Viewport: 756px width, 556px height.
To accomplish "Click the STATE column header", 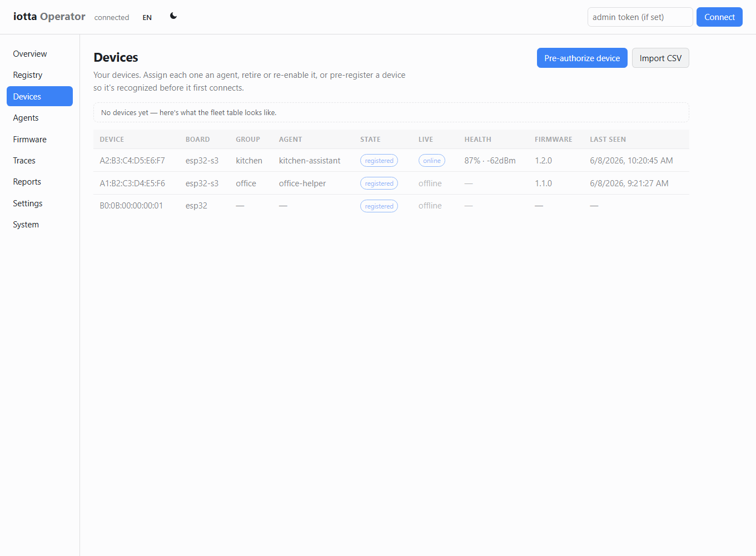I will point(370,140).
